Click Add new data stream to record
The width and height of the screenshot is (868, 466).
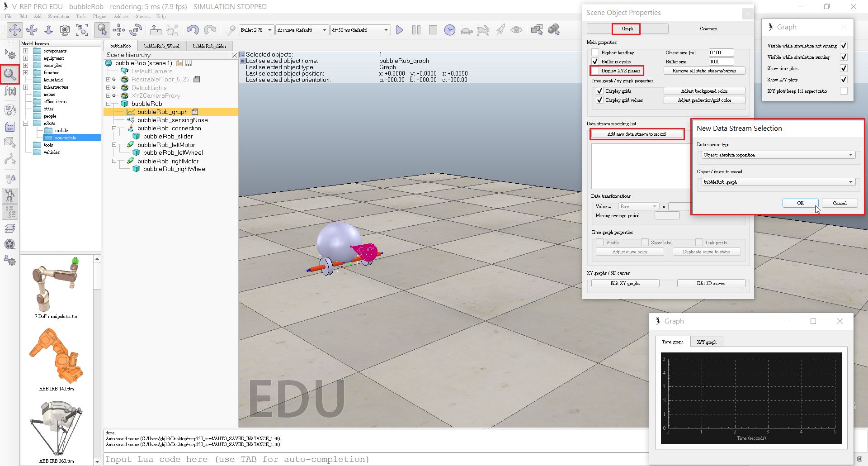637,134
